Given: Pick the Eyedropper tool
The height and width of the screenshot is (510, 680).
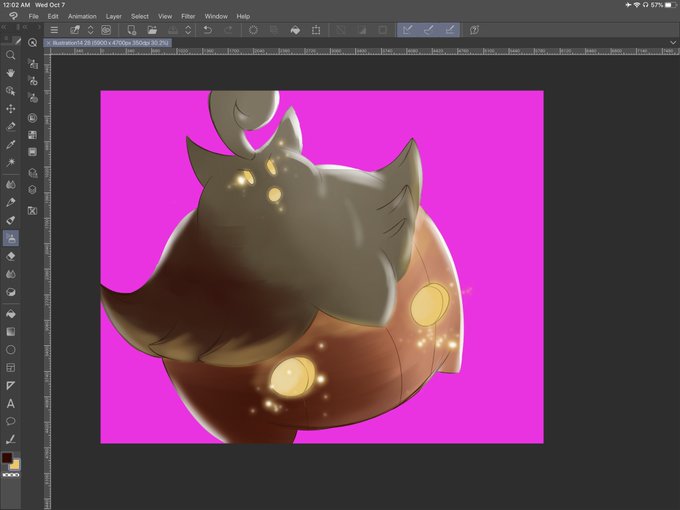Looking at the screenshot, I should pyautogui.click(x=11, y=144).
